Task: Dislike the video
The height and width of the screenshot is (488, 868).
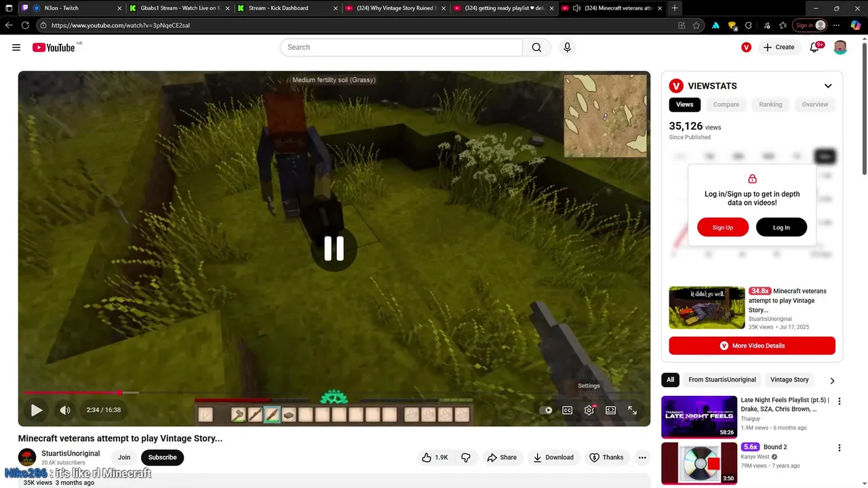Action: click(x=466, y=457)
